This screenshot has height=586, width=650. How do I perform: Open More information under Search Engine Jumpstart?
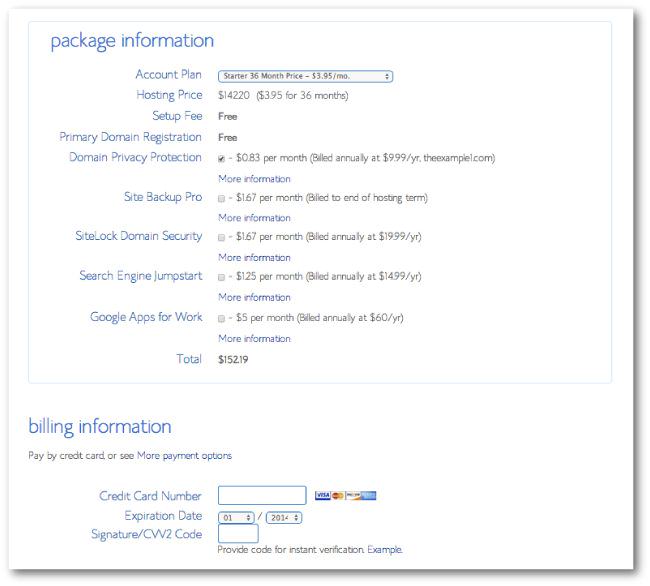pos(254,298)
